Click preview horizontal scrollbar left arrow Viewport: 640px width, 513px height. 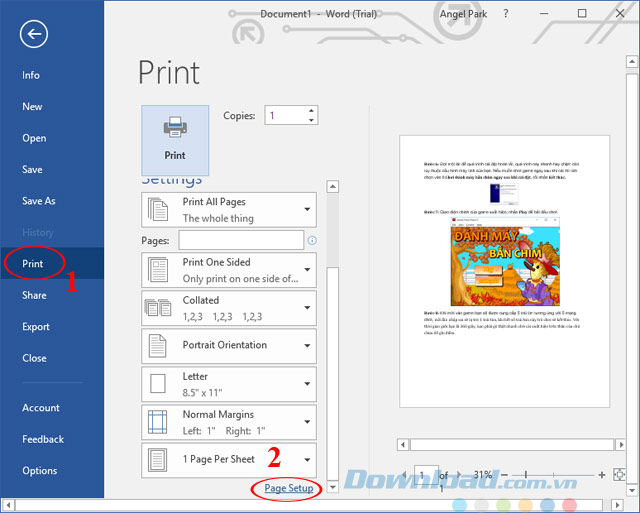[x=403, y=444]
